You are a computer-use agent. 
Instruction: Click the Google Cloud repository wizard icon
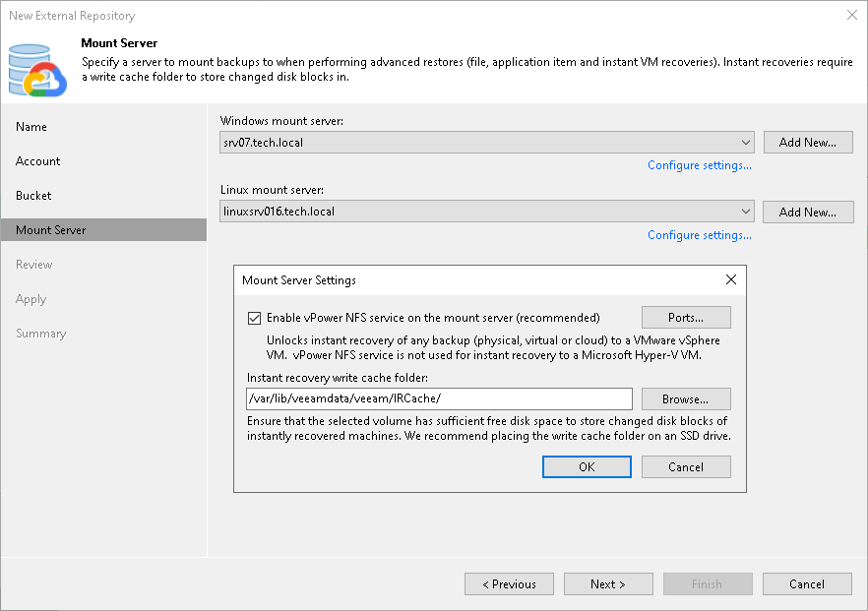click(x=37, y=70)
